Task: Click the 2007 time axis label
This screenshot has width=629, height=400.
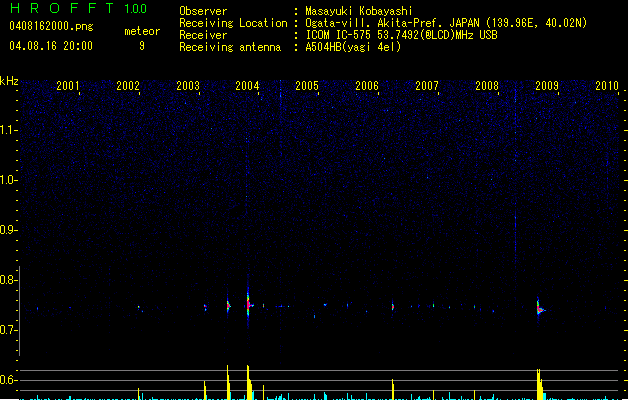Action: coord(427,86)
